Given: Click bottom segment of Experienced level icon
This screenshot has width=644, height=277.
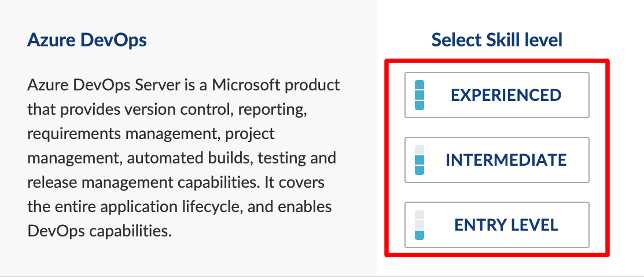Looking at the screenshot, I should point(420,105).
